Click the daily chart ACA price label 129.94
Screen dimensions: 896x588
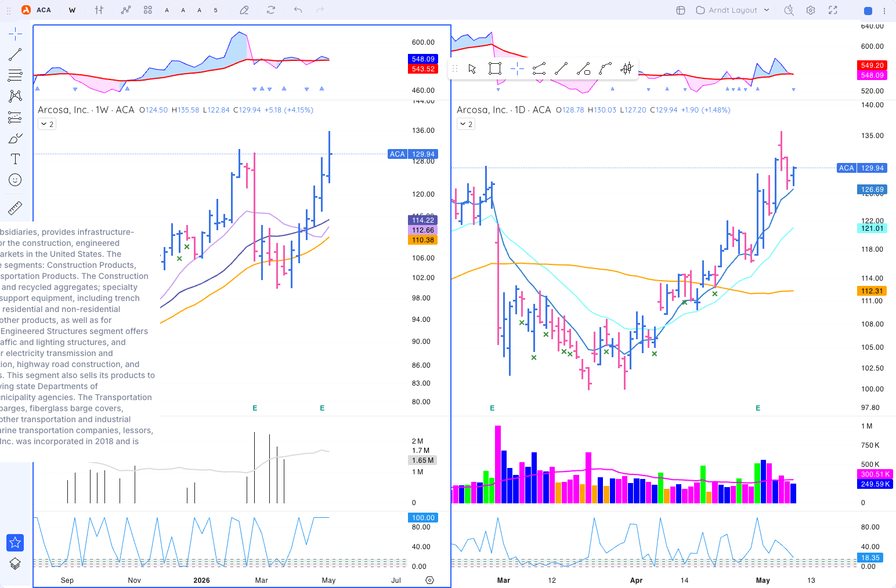click(862, 168)
